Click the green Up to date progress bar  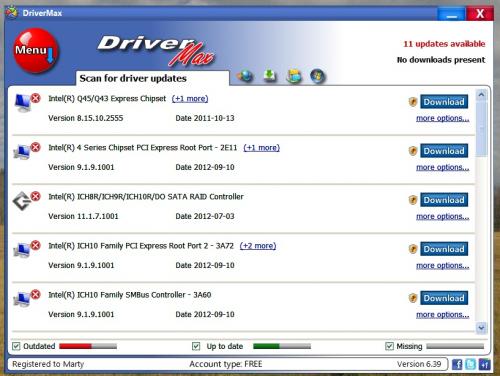(x=282, y=346)
